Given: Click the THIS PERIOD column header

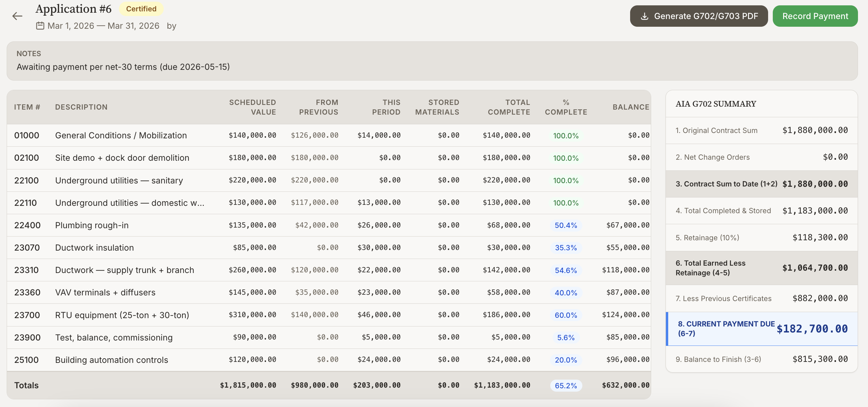Looking at the screenshot, I should 386,107.
